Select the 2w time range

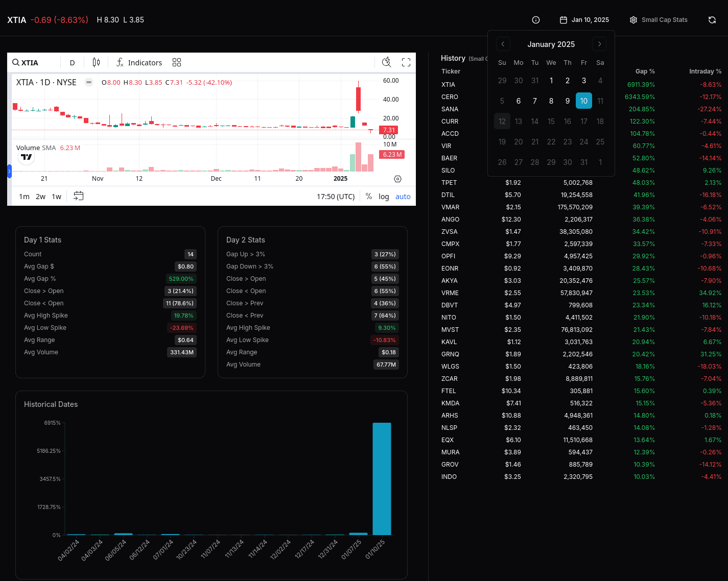pos(40,197)
